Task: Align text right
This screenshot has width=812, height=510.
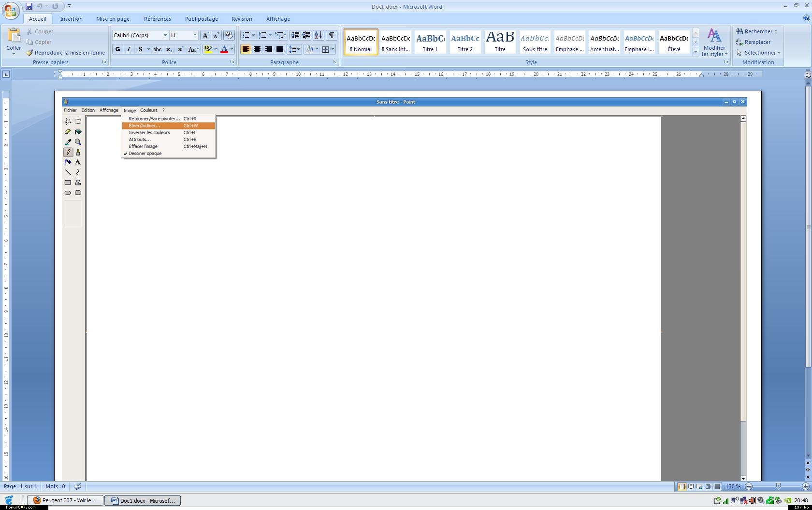Action: coord(269,49)
